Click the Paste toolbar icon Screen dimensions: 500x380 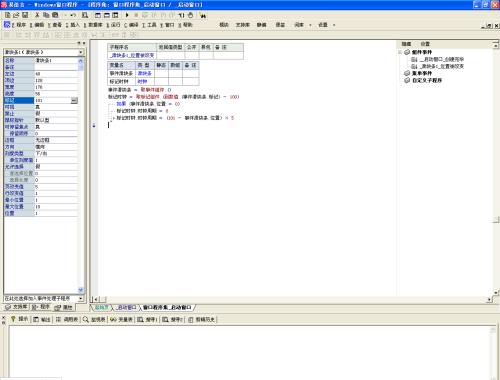click(55, 15)
